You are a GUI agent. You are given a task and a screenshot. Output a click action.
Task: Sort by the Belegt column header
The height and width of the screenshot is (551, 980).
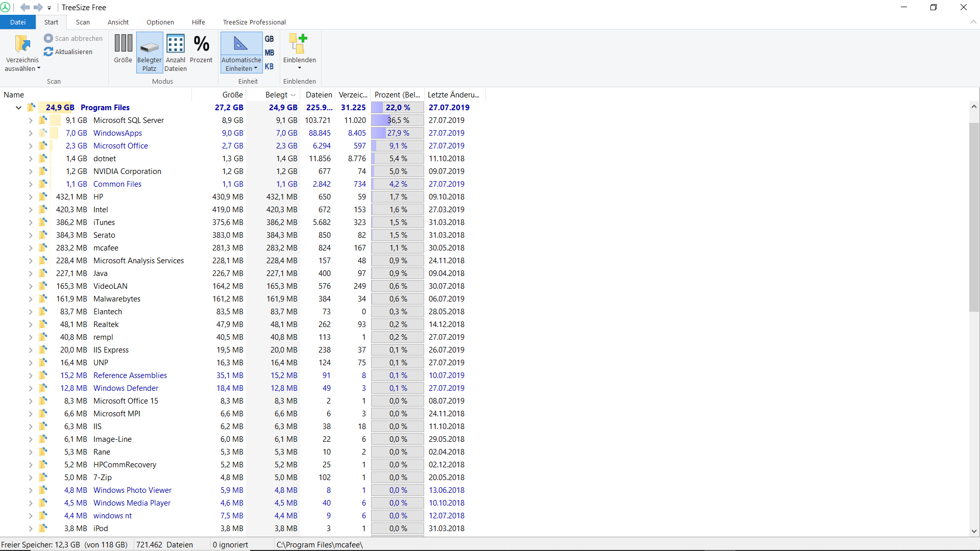point(276,95)
